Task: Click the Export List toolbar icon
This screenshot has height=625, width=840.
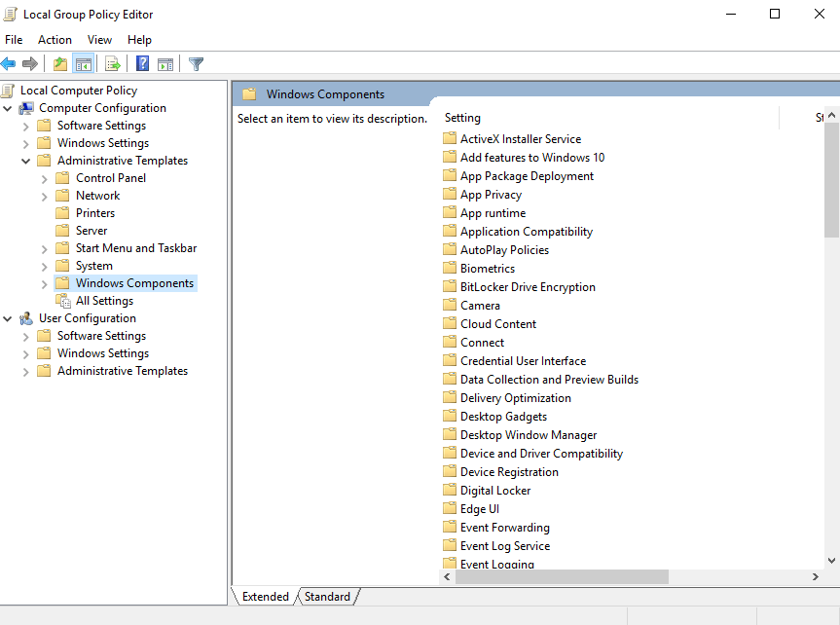Action: pos(113,64)
